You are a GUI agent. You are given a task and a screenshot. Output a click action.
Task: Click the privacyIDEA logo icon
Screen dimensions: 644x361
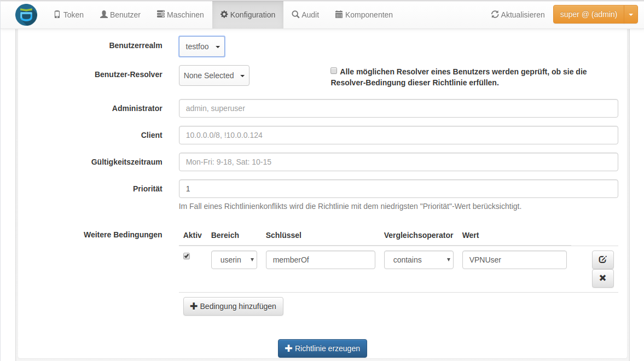tap(26, 15)
